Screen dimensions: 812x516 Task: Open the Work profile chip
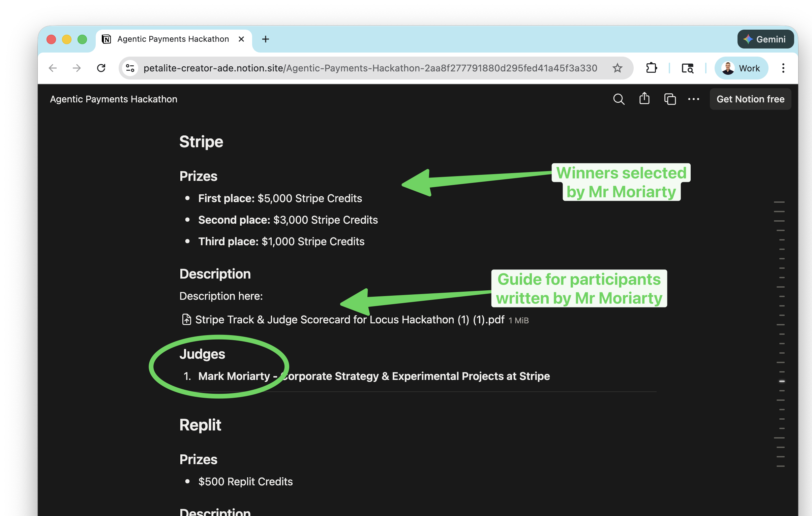click(x=741, y=68)
